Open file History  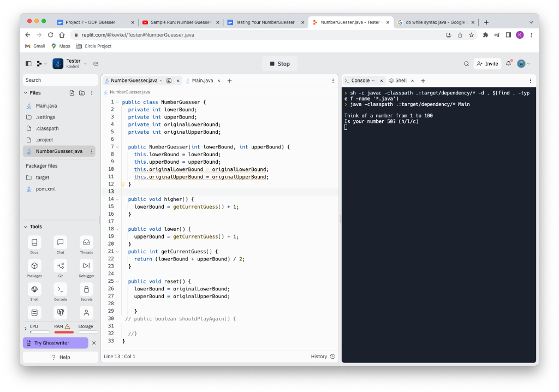tap(323, 357)
